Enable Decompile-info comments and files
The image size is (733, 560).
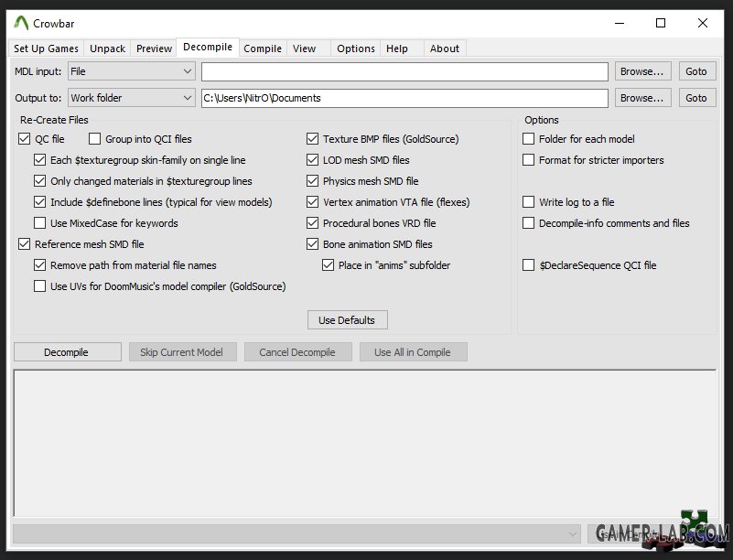point(528,223)
